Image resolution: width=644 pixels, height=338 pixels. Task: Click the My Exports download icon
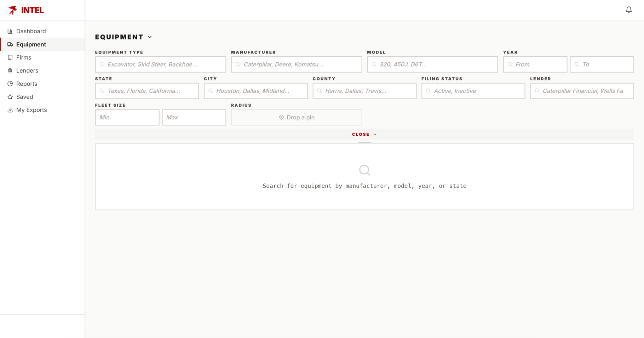point(10,110)
